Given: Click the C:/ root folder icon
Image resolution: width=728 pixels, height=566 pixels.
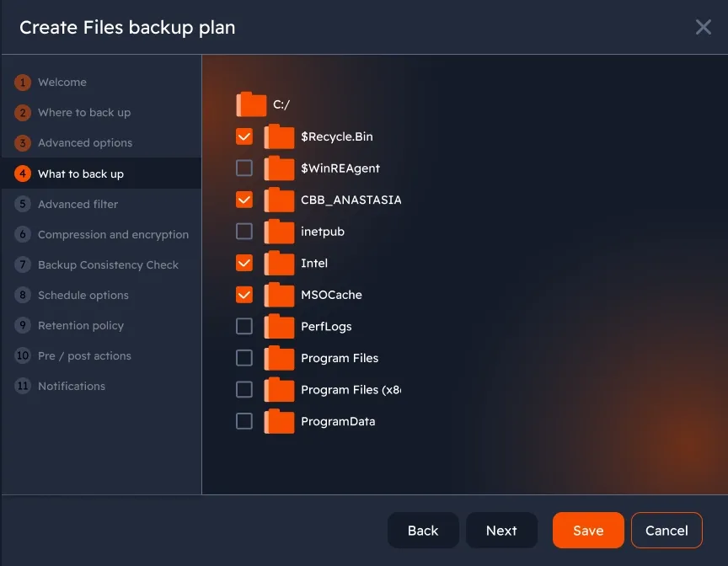Looking at the screenshot, I should (251, 104).
